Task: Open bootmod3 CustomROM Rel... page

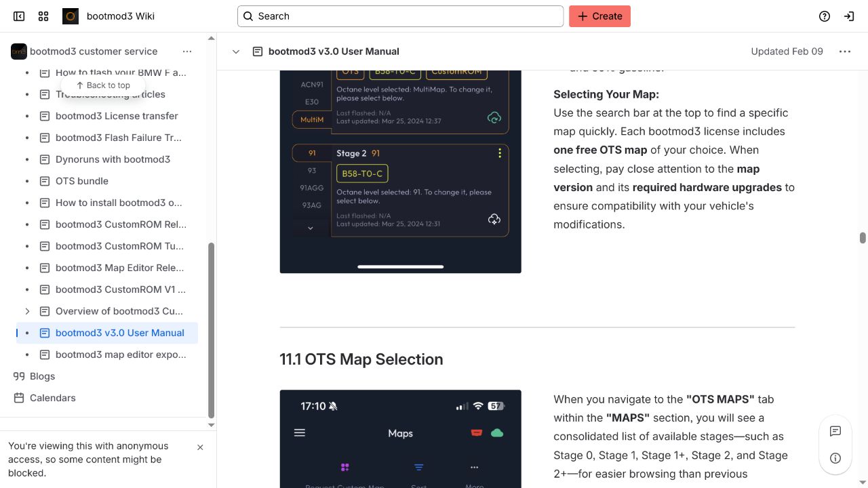Action: point(121,224)
